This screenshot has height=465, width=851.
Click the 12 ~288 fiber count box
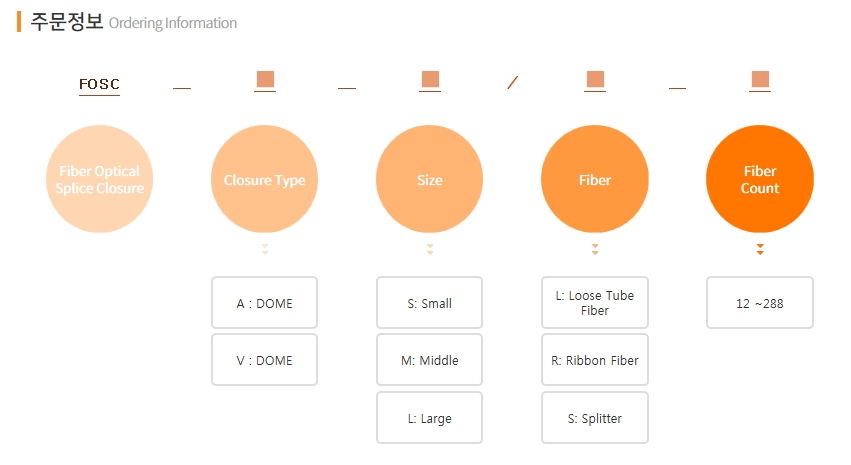tap(760, 303)
